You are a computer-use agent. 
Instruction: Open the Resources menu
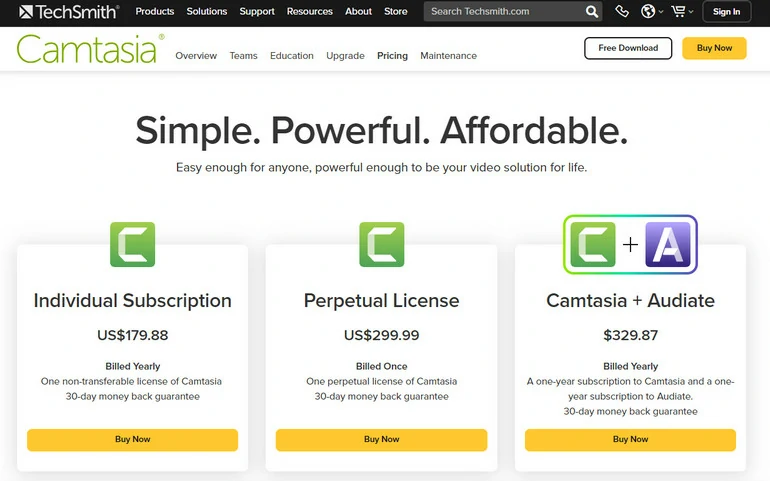pyautogui.click(x=309, y=11)
